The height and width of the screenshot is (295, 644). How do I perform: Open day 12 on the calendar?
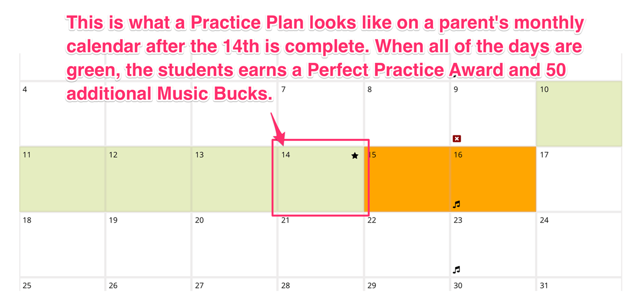coord(149,179)
